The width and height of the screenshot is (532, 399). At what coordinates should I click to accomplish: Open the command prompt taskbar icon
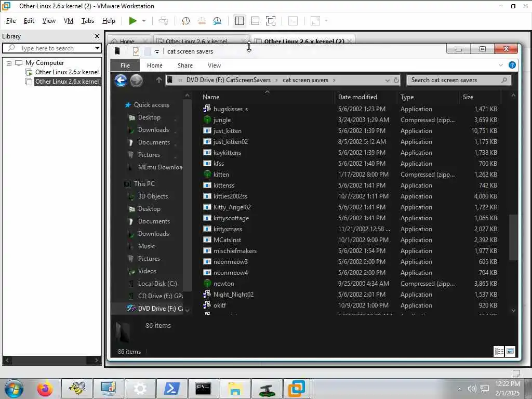(203, 389)
